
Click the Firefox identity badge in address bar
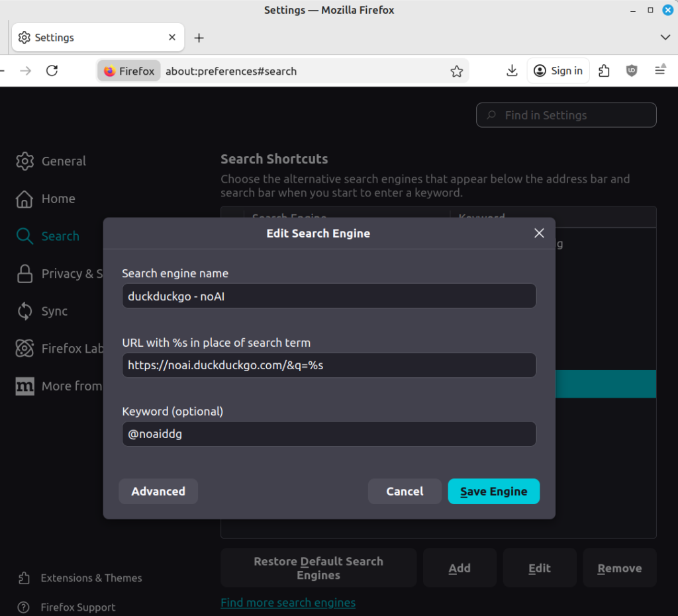[x=129, y=71]
